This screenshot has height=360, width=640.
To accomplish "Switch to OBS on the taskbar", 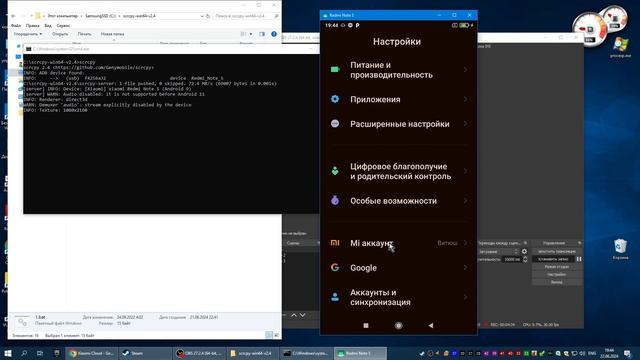I will point(200,353).
